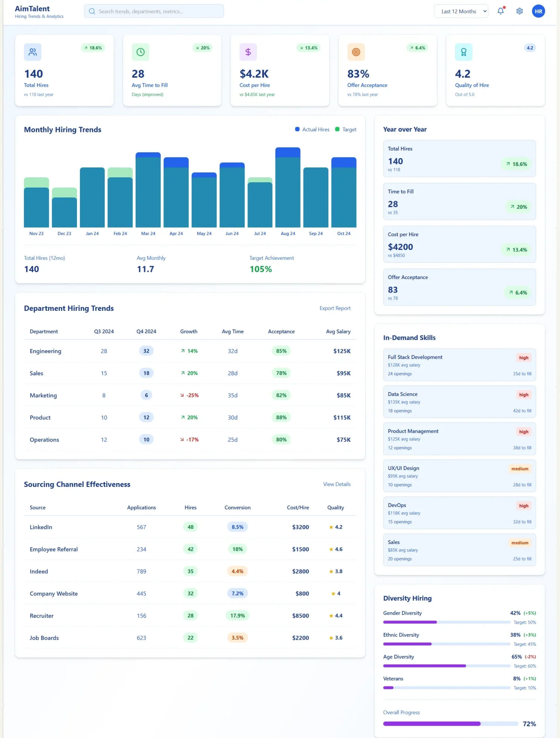Open the Last 12 Months dropdown
Image resolution: width=560 pixels, height=738 pixels.
461,11
